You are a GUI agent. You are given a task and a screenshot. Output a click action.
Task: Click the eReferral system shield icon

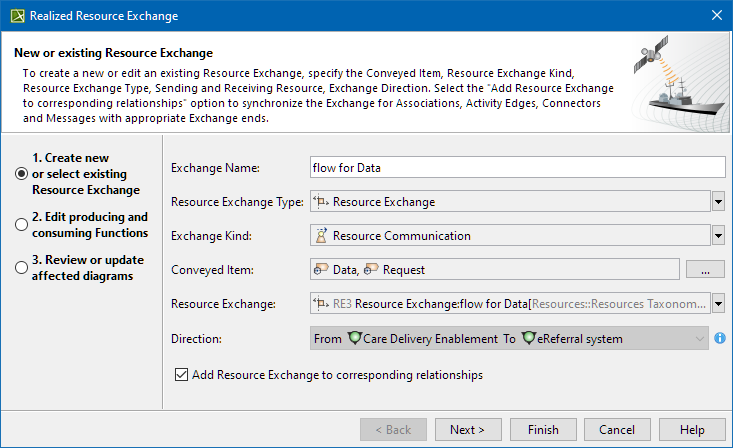tap(527, 339)
